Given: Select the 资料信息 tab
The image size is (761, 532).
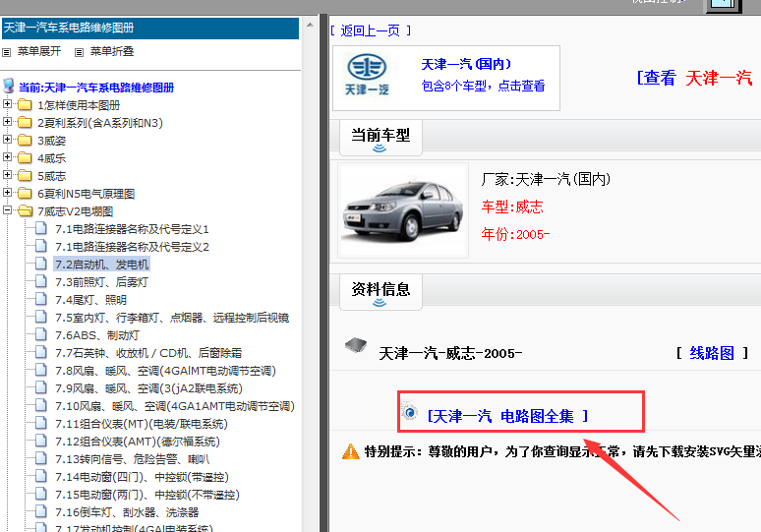Looking at the screenshot, I should tap(380, 292).
